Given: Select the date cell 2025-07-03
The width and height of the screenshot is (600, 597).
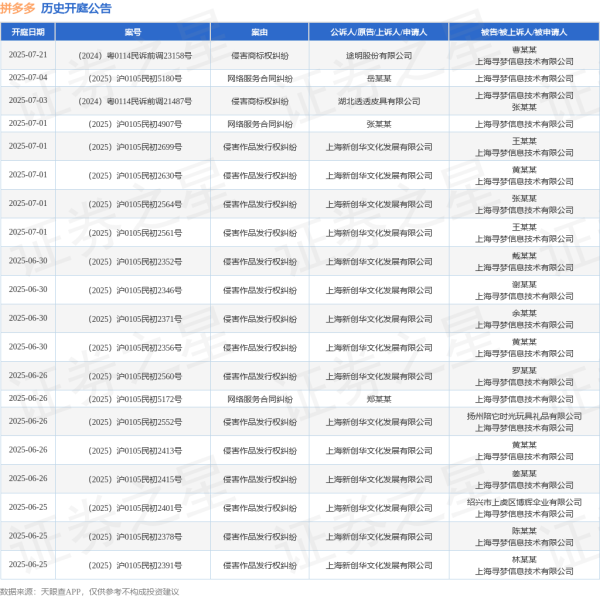Looking at the screenshot, I should 28,100.
